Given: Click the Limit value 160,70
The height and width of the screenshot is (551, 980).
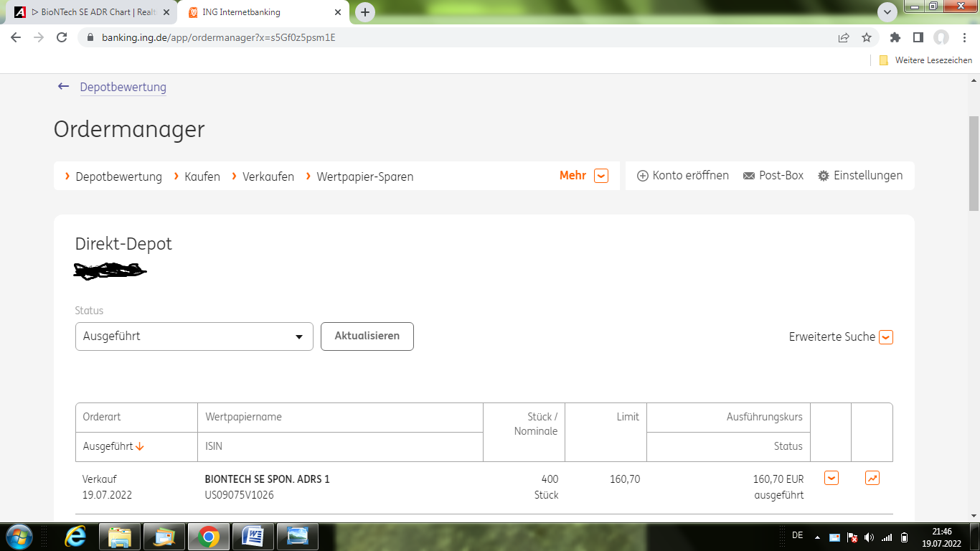Looking at the screenshot, I should tap(625, 479).
